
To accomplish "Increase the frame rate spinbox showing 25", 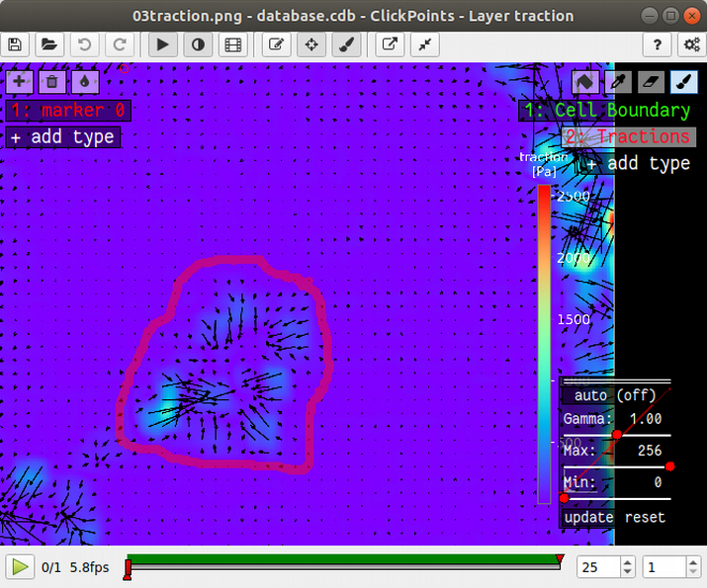I will [627, 562].
